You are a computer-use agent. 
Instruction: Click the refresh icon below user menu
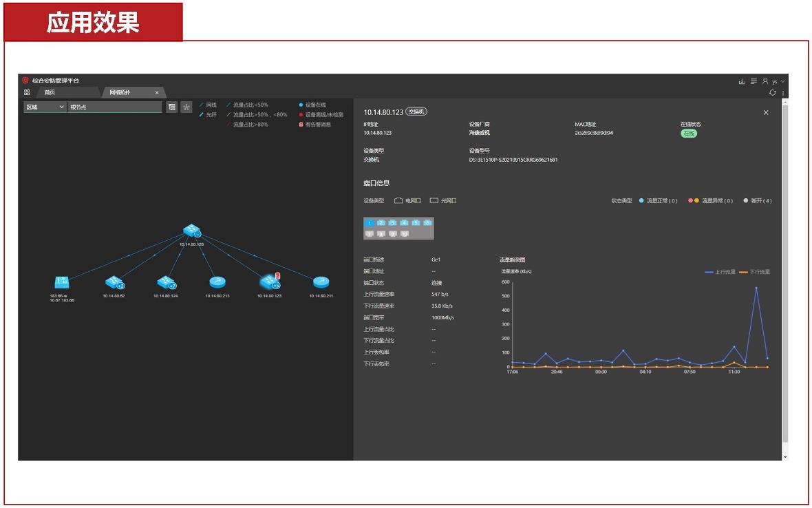tap(773, 93)
